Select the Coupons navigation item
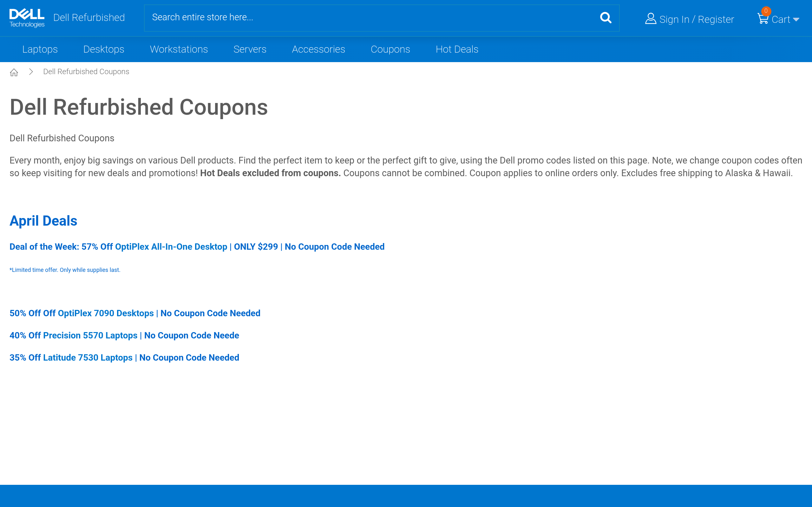812x507 pixels. (x=390, y=49)
